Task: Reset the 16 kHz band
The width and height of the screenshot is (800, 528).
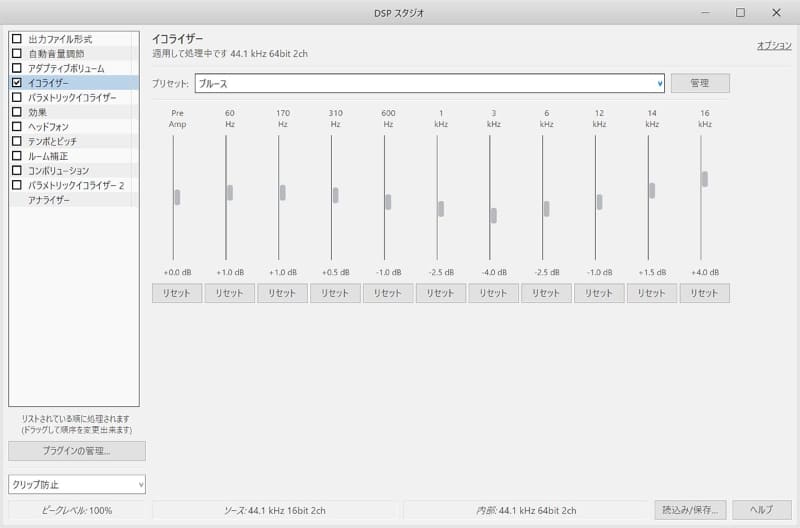Action: [705, 293]
